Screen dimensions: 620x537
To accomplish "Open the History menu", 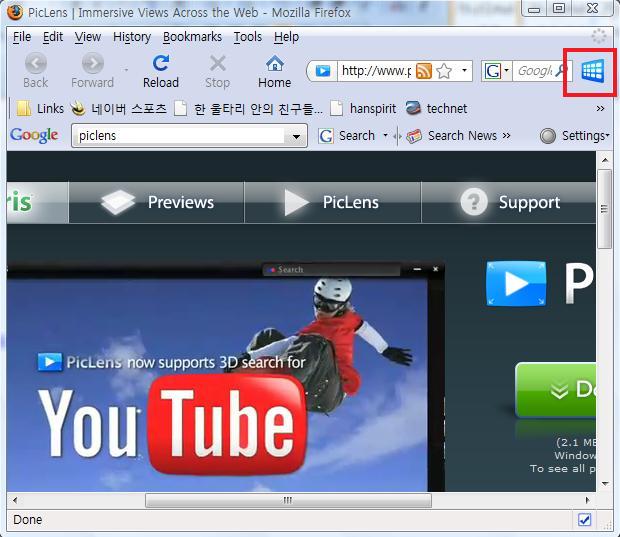I will 132,37.
